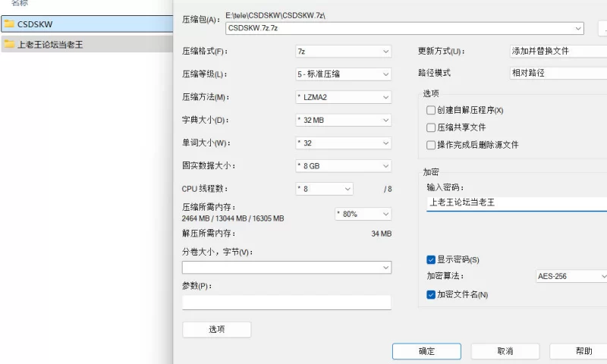Screen dimensions: 607x364
Task: Open the 压缩格式 7z dropdown
Action: [x=343, y=52]
